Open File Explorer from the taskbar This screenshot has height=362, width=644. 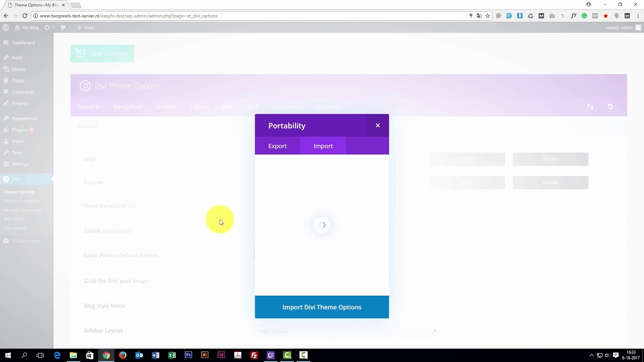coord(73,355)
